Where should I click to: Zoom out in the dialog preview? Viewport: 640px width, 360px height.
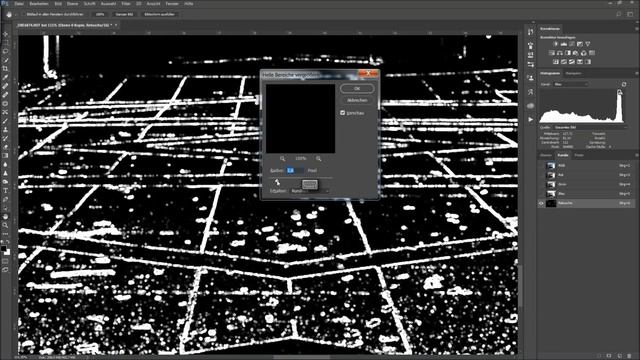tap(282, 158)
